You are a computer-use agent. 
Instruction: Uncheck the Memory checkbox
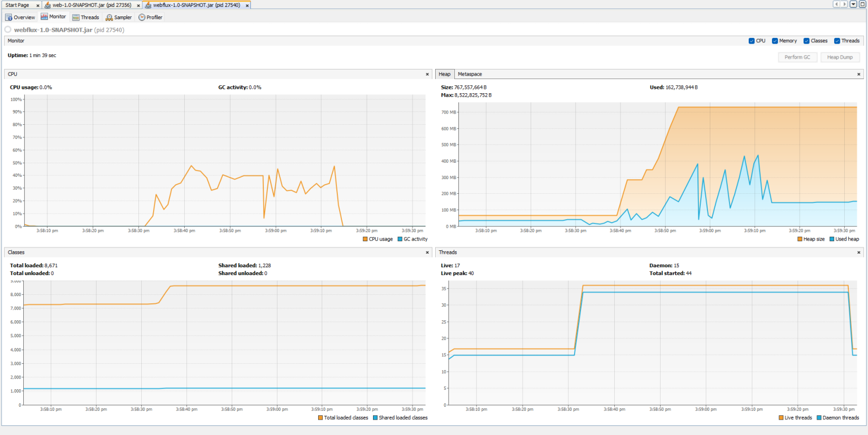click(774, 40)
